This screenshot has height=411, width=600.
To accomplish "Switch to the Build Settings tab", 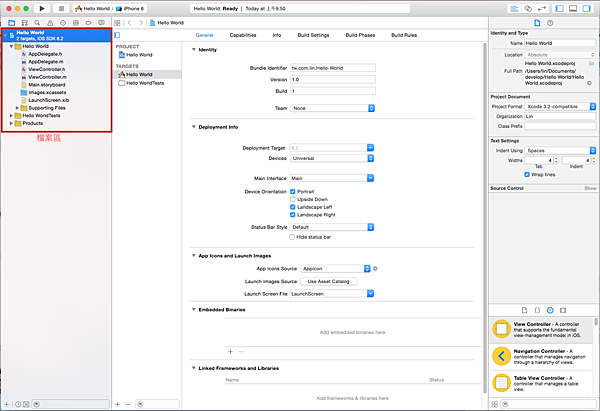I will click(x=313, y=35).
